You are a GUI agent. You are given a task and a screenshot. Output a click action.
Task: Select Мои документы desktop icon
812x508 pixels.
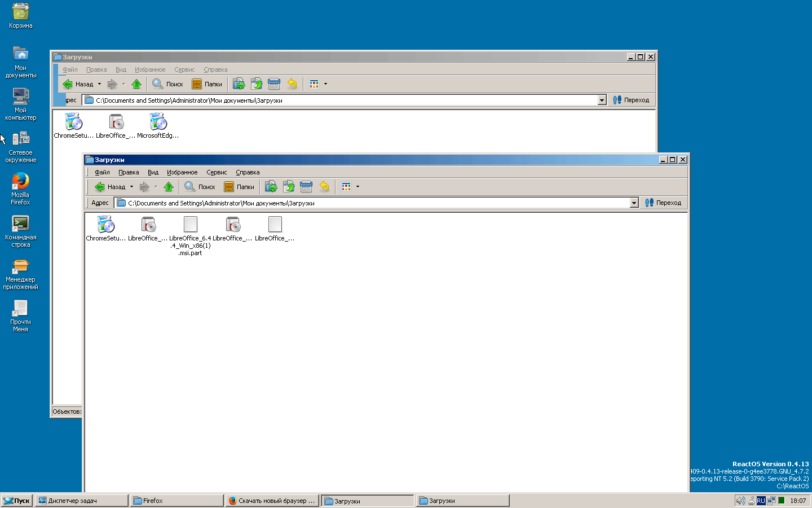coord(20,62)
